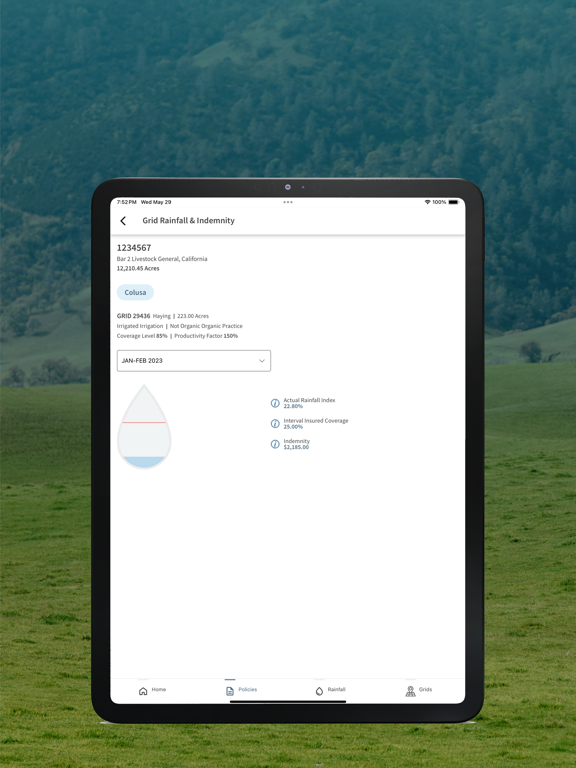Switch to the Grids tab label
Image resolution: width=576 pixels, height=768 pixels.
click(x=425, y=689)
